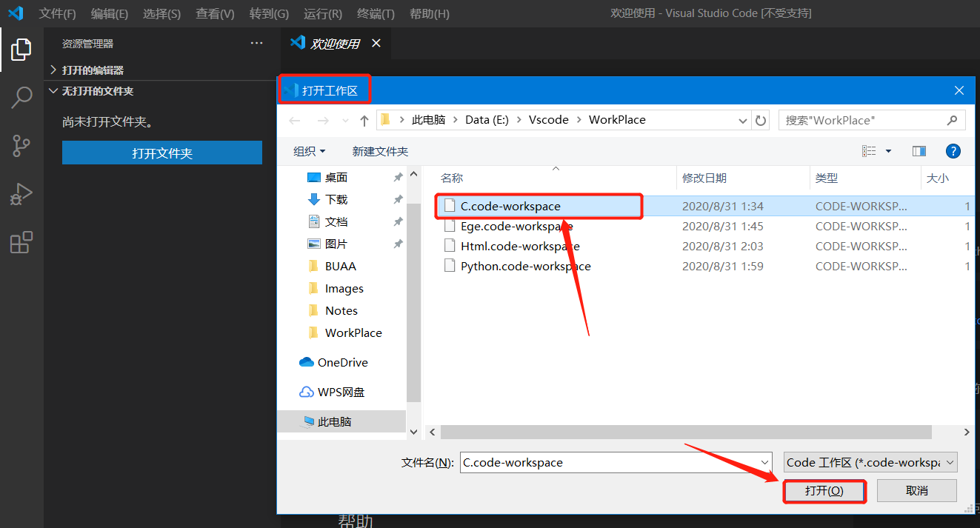Open the 选择(S) menu

tap(161, 13)
